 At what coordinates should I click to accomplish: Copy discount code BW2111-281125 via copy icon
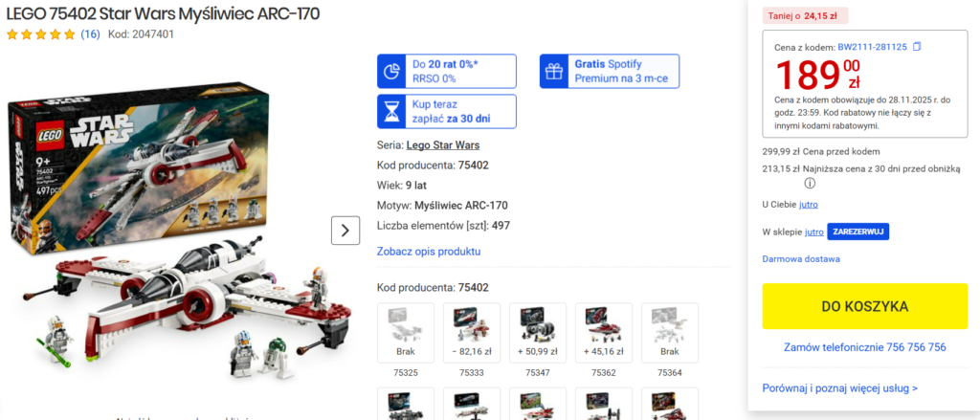point(917,47)
